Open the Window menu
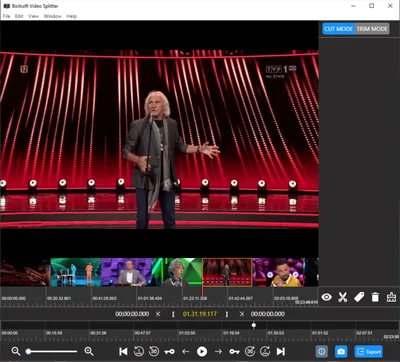 click(x=52, y=16)
